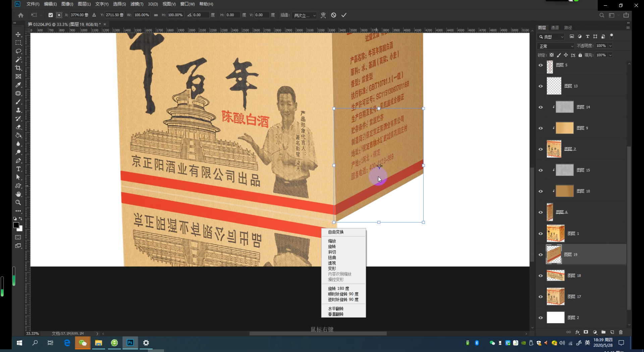Open layer filter type dropdown

point(551,37)
